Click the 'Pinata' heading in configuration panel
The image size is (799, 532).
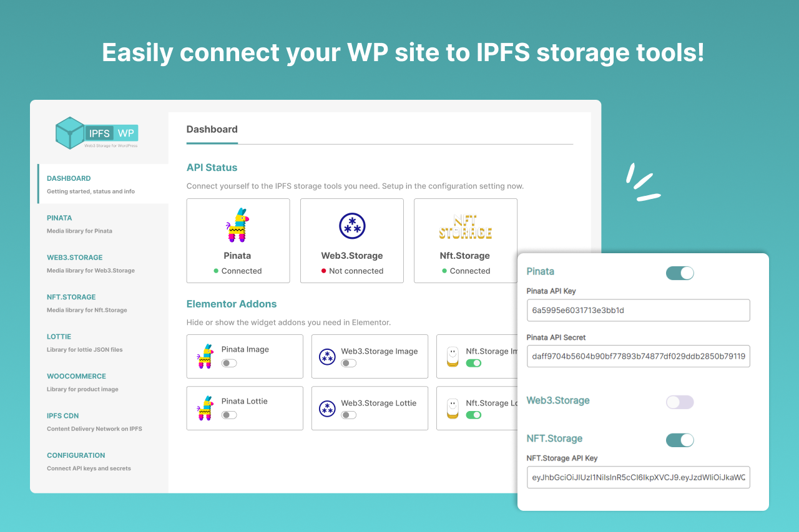541,271
